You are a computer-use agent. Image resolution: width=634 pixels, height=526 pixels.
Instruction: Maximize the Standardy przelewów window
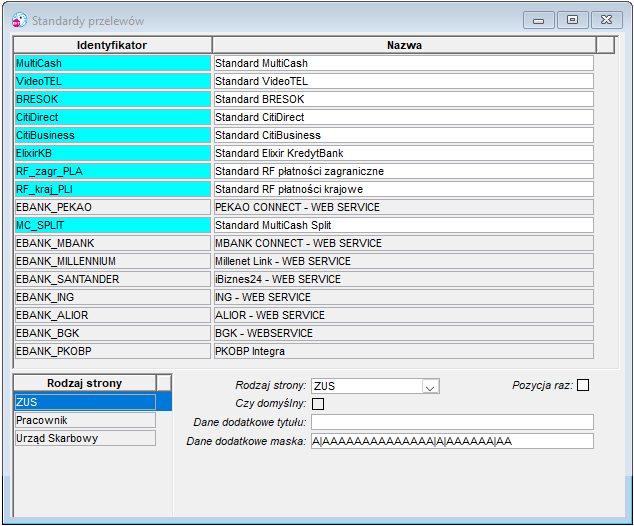click(x=572, y=20)
